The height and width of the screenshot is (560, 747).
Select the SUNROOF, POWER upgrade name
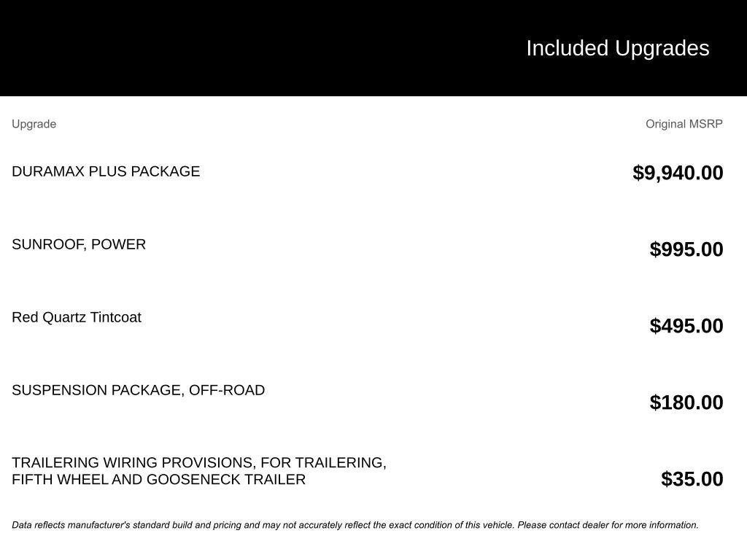click(x=79, y=244)
